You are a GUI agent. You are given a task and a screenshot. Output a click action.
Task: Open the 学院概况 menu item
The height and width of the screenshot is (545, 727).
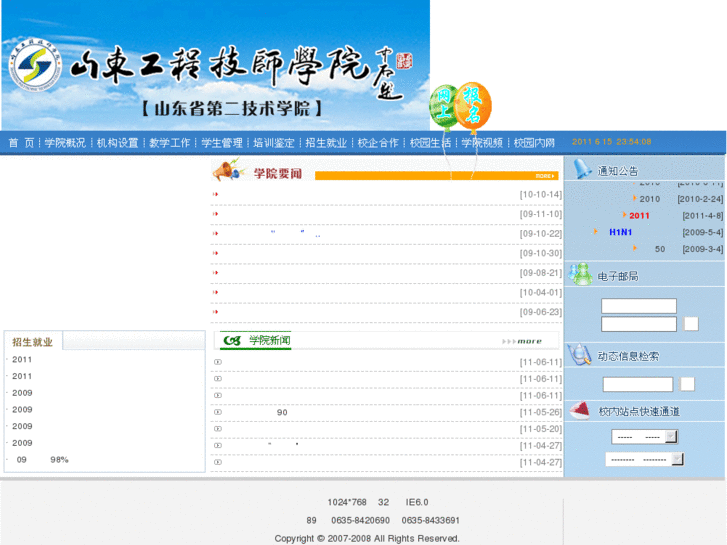65,143
